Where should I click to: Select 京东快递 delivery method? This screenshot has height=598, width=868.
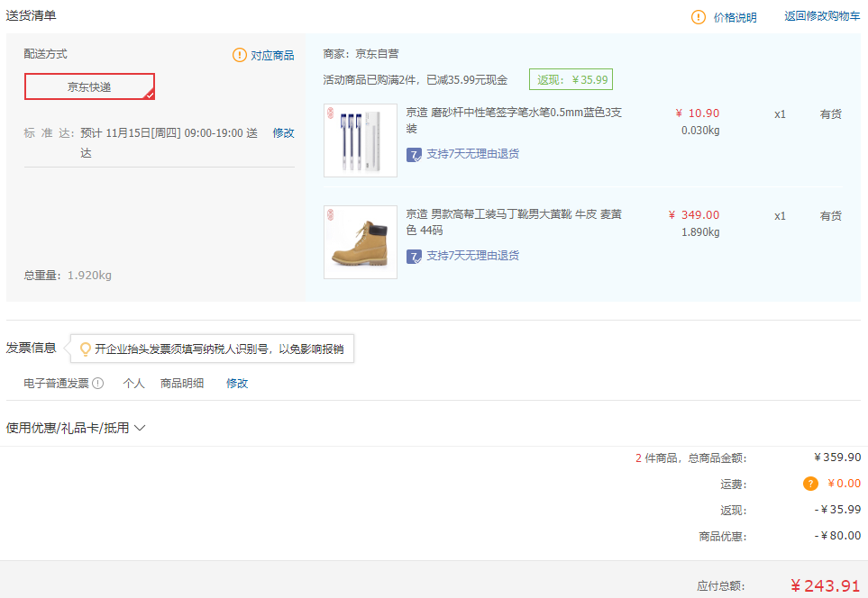(89, 86)
